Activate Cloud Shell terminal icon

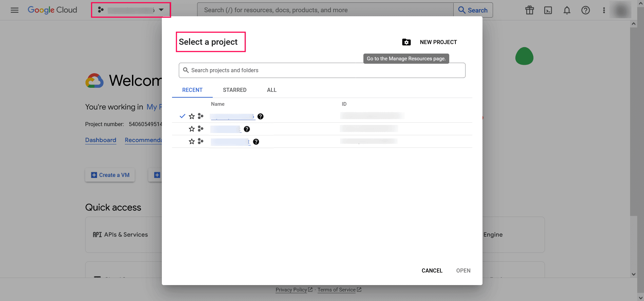[548, 10]
